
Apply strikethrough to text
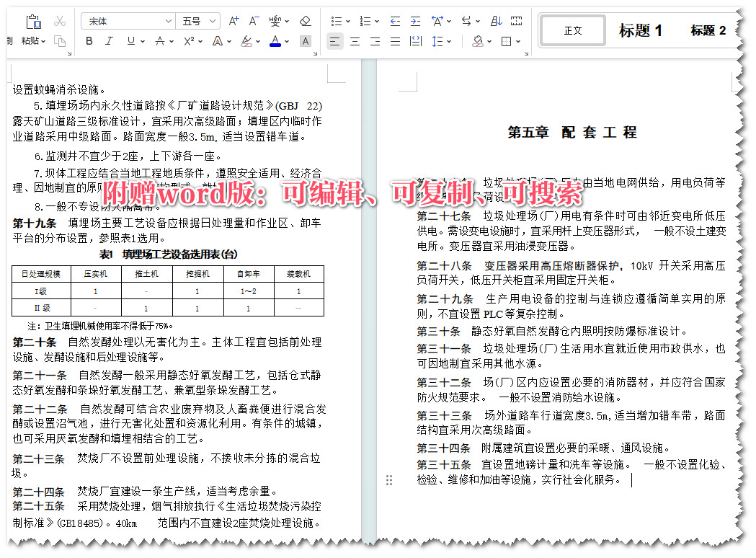(160, 40)
